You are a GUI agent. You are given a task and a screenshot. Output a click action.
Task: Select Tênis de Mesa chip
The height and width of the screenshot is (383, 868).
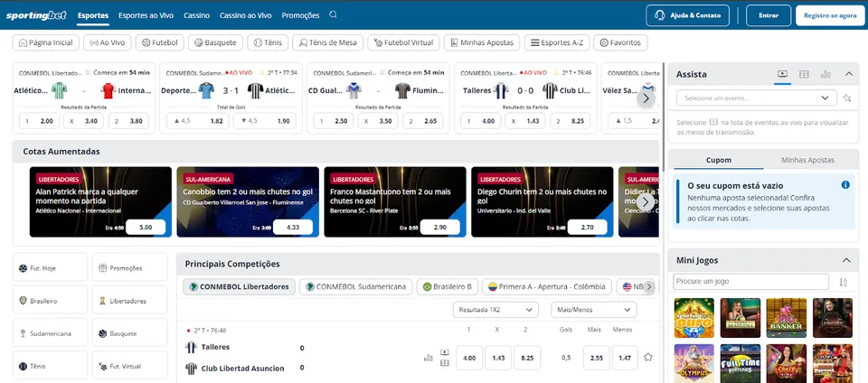[327, 42]
